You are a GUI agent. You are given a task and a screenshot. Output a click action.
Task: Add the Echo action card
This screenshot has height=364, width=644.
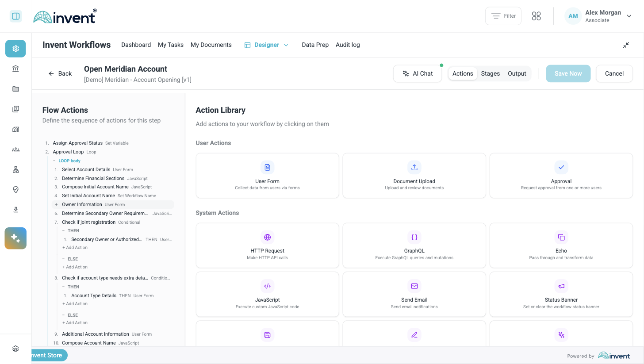(561, 245)
